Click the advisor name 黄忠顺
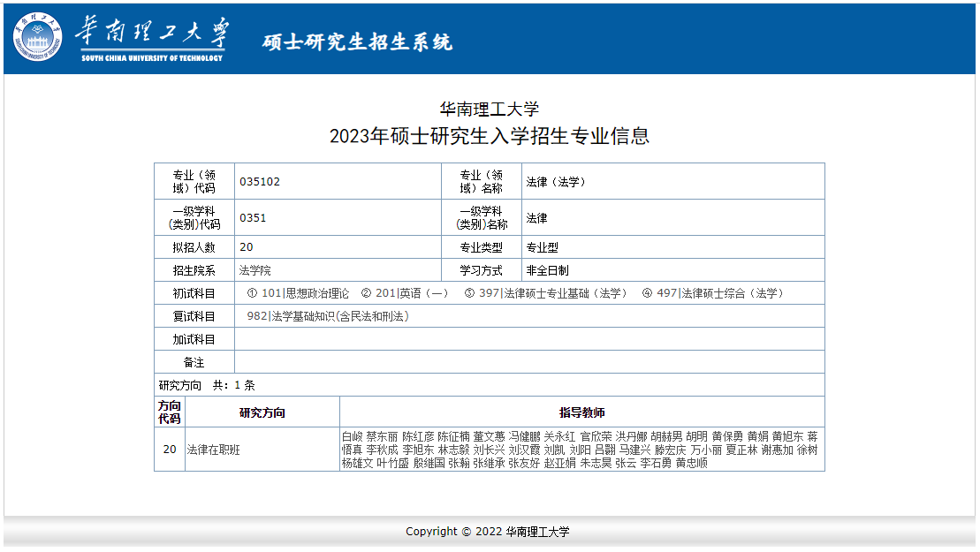 coord(692,463)
